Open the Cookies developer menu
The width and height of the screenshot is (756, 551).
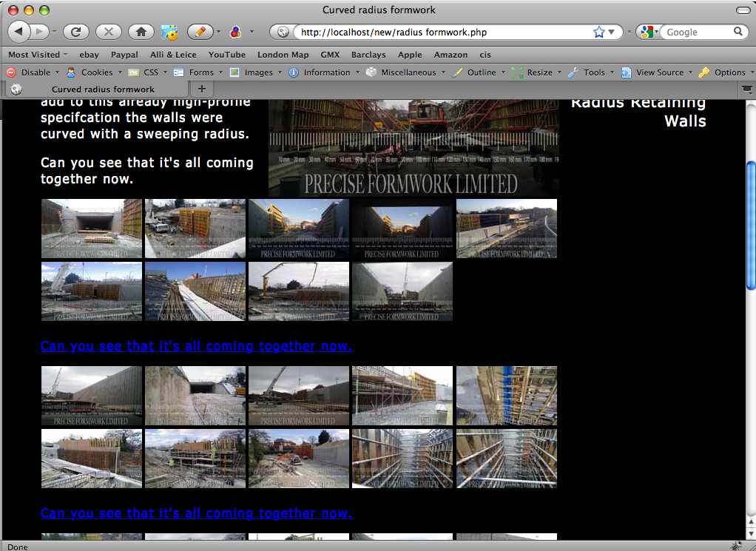coord(93,72)
